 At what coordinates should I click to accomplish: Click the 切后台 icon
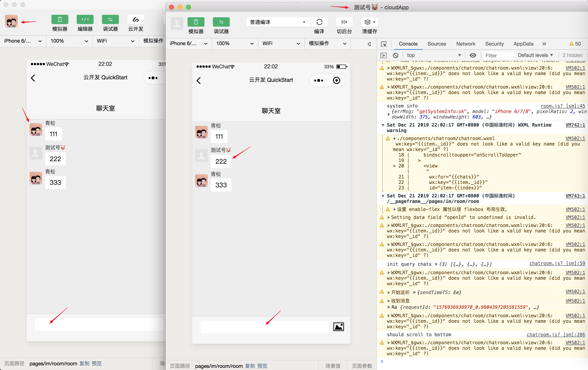(x=344, y=22)
